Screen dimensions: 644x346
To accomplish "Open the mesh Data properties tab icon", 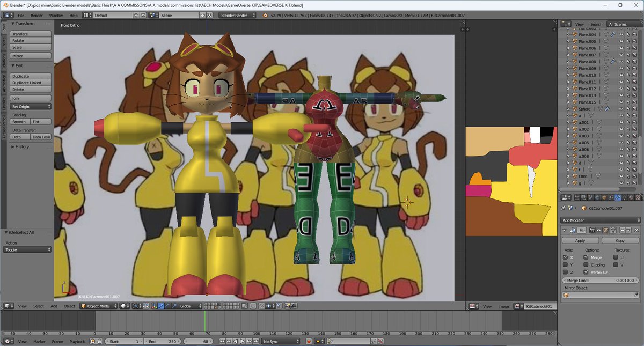I will (x=624, y=197).
